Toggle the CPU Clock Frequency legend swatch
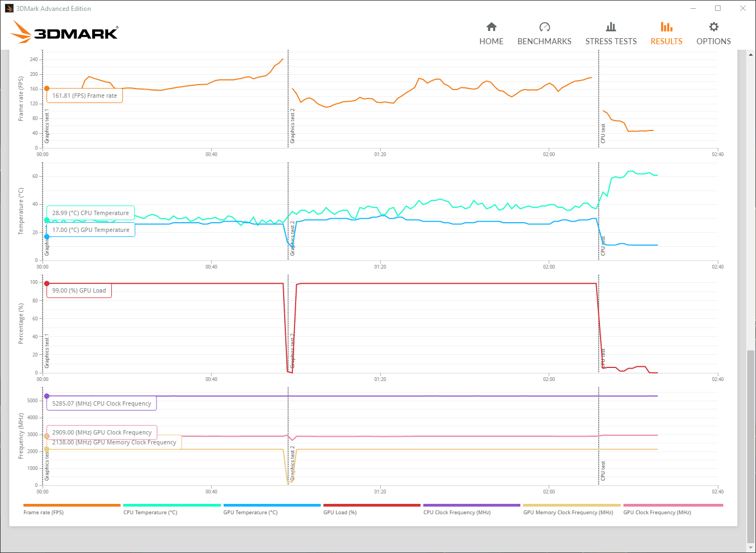The height and width of the screenshot is (553, 756). [x=472, y=506]
